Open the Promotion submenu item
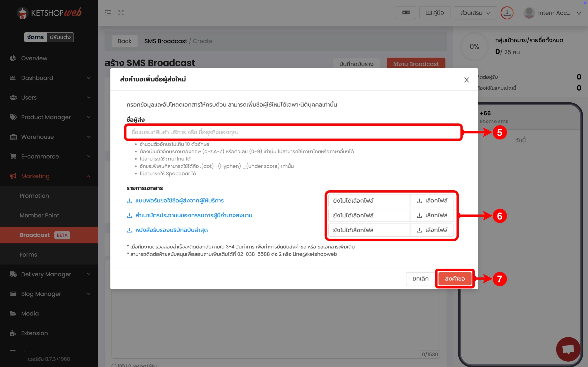The width and height of the screenshot is (588, 367). 34,196
